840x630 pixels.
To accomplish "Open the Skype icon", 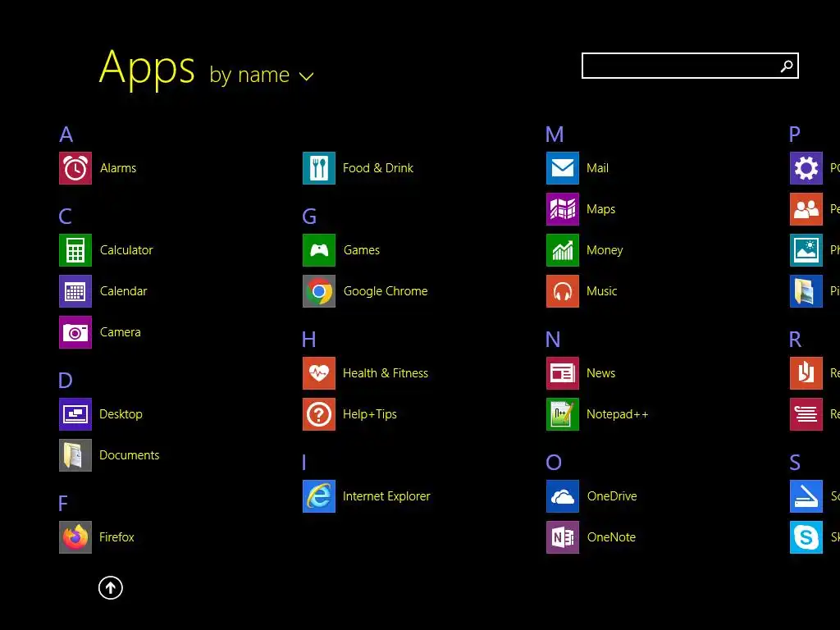I will click(806, 537).
